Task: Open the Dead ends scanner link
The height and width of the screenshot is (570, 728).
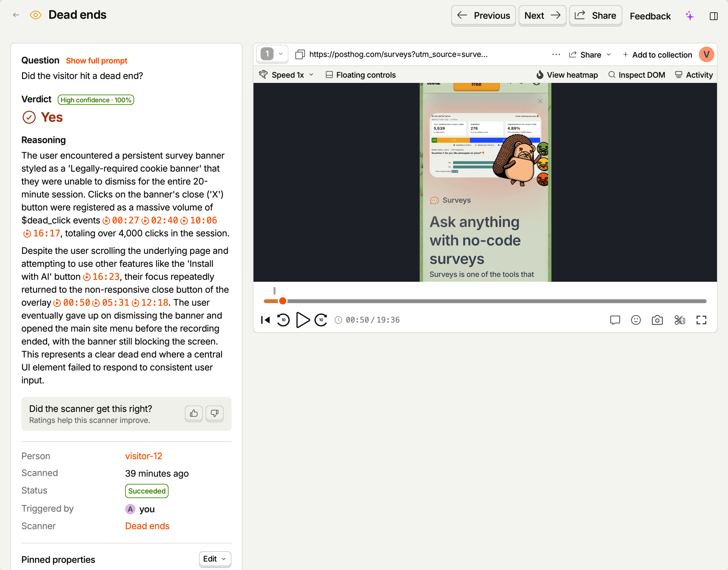Action: pos(147,526)
